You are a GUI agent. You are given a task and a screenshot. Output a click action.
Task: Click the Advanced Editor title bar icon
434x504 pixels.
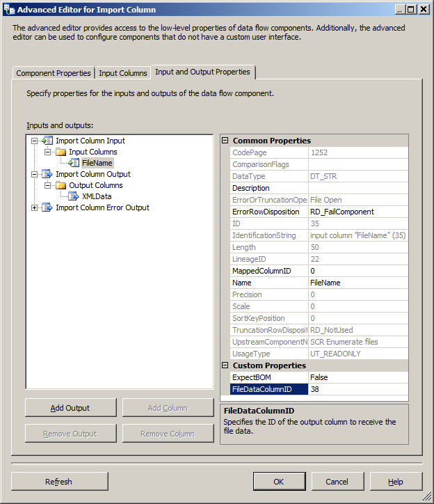pos(9,9)
